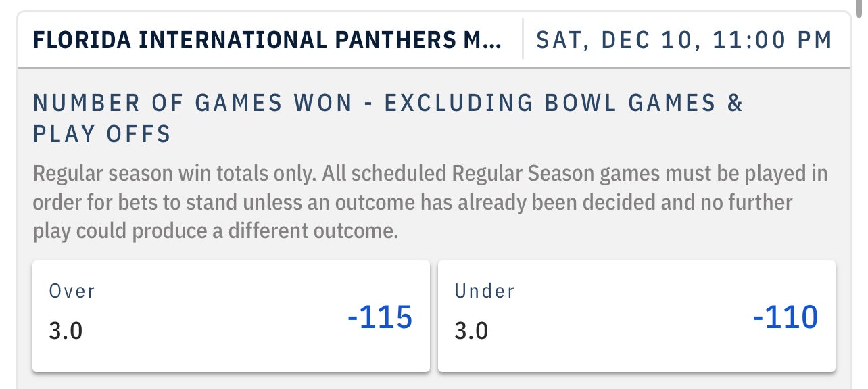Click the "PLAY OFFS" heading line
The image size is (868, 389).
(101, 134)
